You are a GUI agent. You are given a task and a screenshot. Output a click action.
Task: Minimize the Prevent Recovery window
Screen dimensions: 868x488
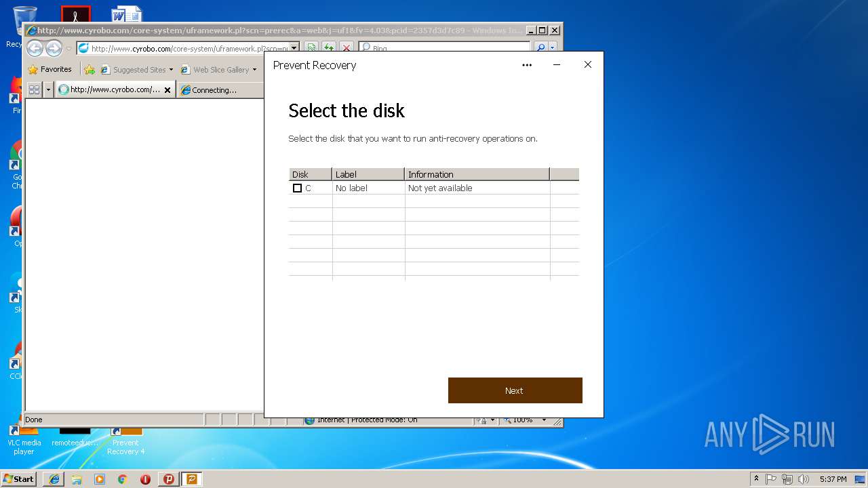557,65
